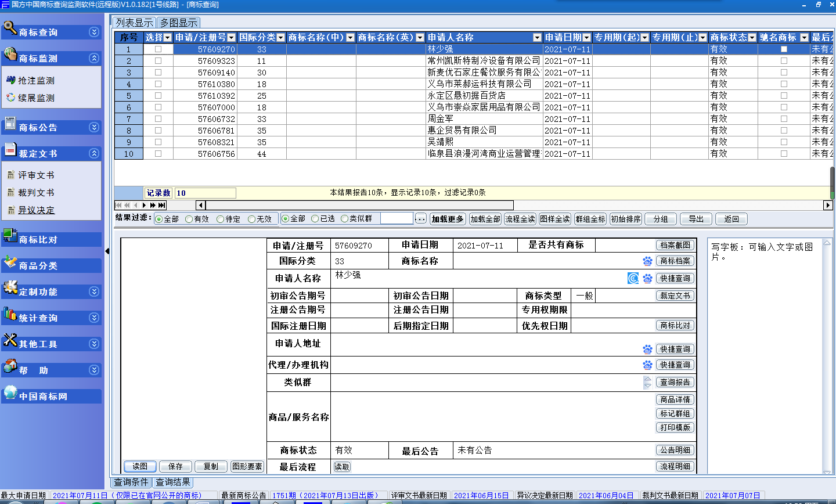Select the 类似群 radio option
This screenshot has width=836, height=504.
pos(345,219)
